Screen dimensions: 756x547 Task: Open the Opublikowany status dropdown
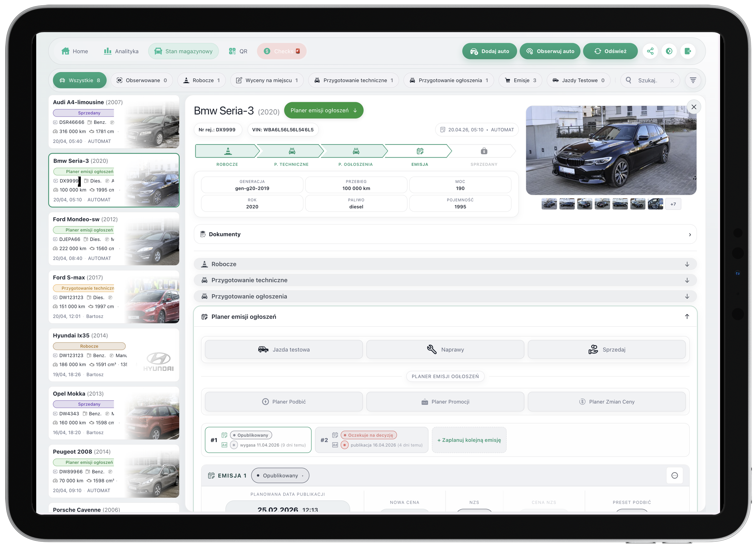click(x=280, y=476)
